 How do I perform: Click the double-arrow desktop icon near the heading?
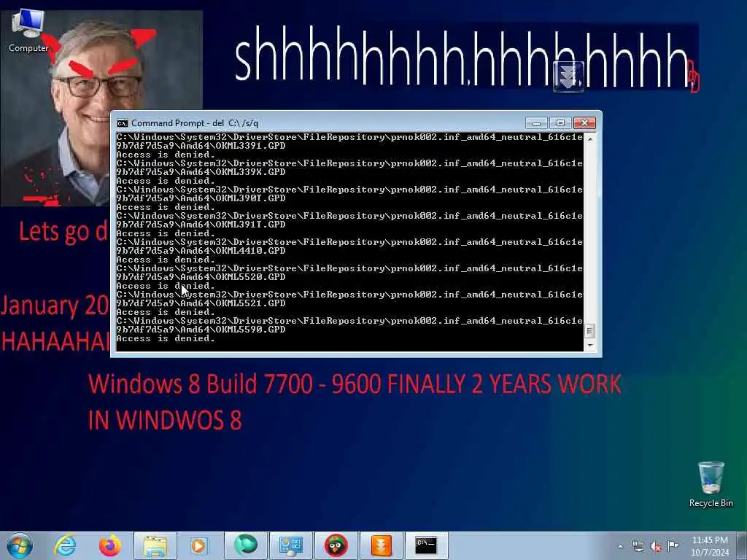tap(569, 77)
